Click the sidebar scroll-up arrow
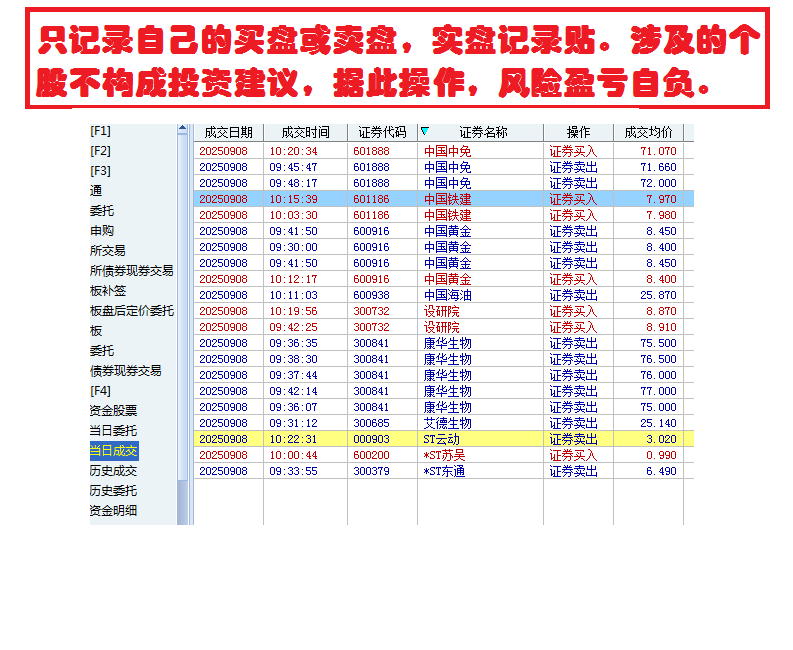 point(183,128)
